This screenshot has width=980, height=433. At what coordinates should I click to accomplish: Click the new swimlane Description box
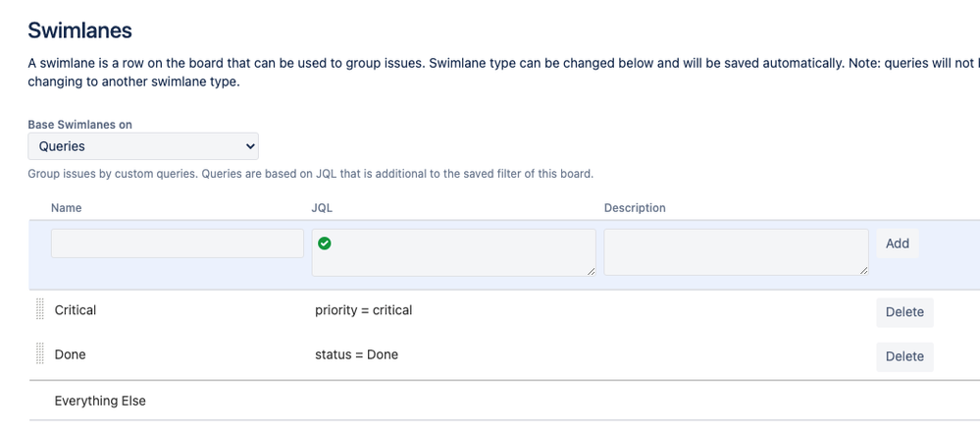point(736,252)
